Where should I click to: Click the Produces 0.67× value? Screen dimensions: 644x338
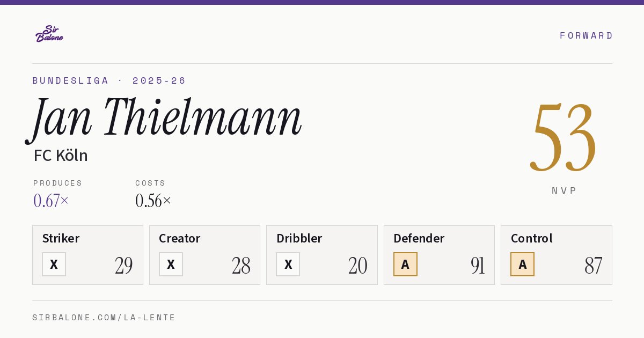coord(51,201)
